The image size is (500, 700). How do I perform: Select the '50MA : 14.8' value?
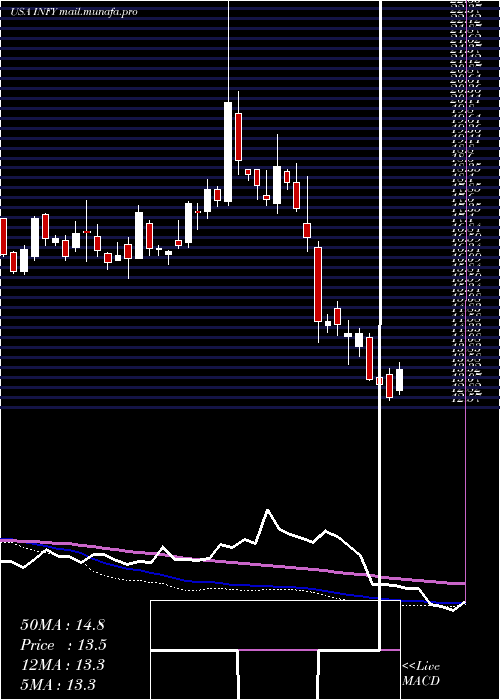(62, 625)
